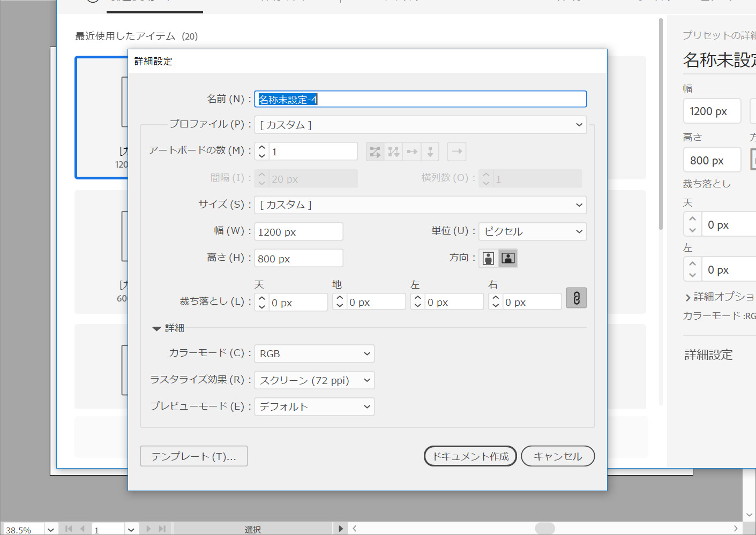
Task: Open the ラスタライズ効果 dropdown
Action: coord(314,380)
